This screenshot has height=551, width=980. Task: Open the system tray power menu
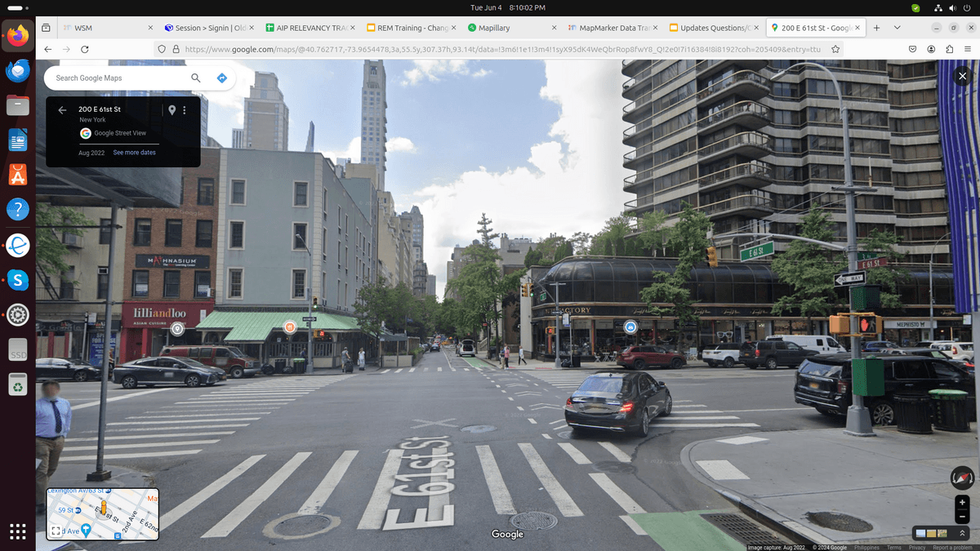tap(967, 7)
